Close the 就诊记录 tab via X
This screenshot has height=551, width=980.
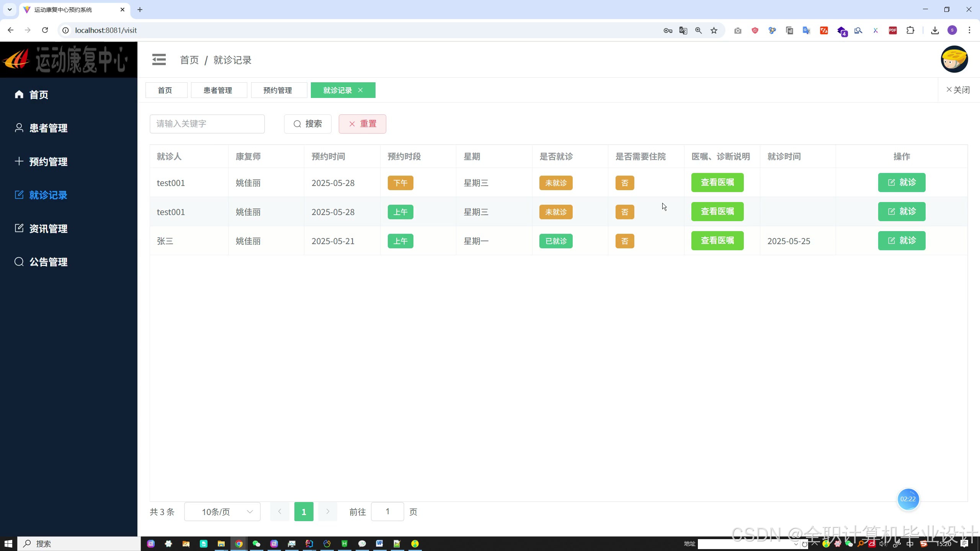pos(360,90)
